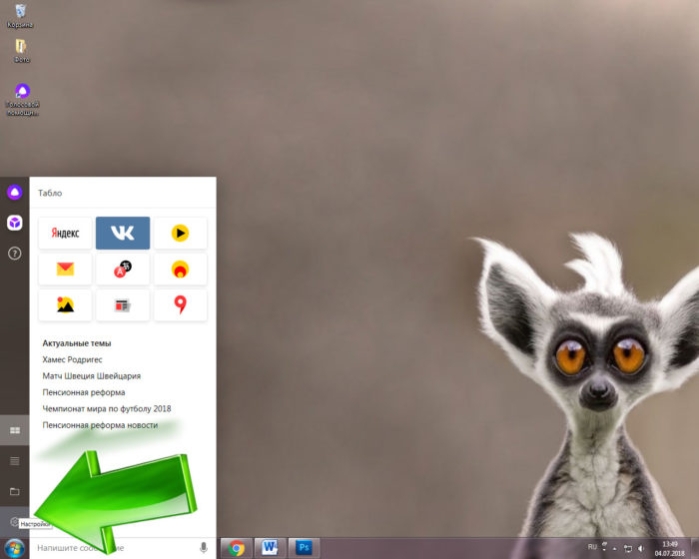Viewport: 699px width, 559px height.
Task: Open the Alice voice assistant icon in sidebar
Action: click(x=15, y=192)
